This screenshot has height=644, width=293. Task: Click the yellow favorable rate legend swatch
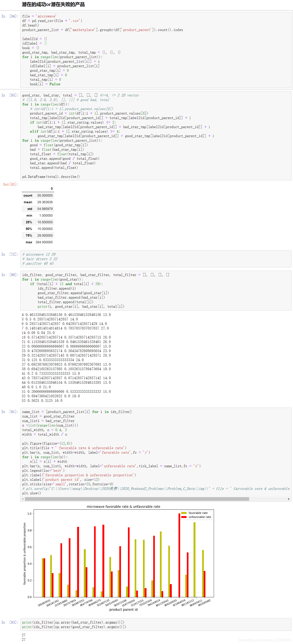point(184,513)
